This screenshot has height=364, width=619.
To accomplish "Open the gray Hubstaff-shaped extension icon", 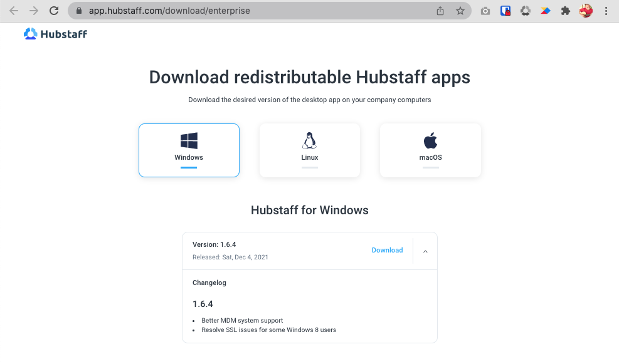I will point(526,11).
